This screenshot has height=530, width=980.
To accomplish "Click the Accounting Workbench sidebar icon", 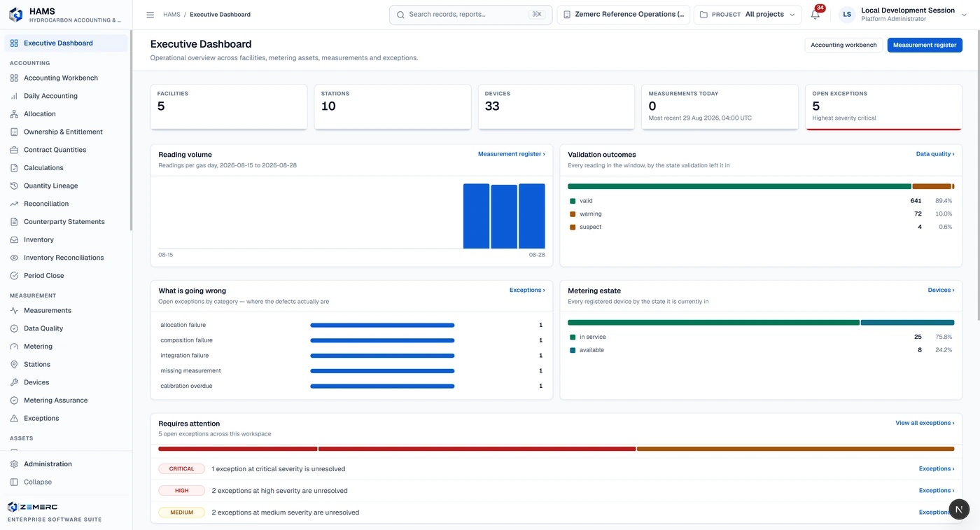I will pyautogui.click(x=14, y=78).
